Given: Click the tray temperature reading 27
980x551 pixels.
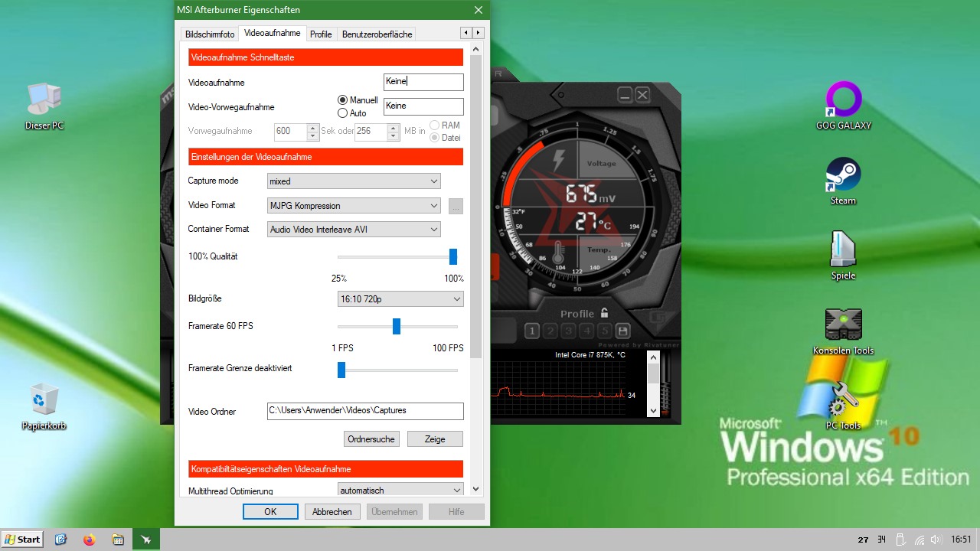Looking at the screenshot, I should (864, 540).
